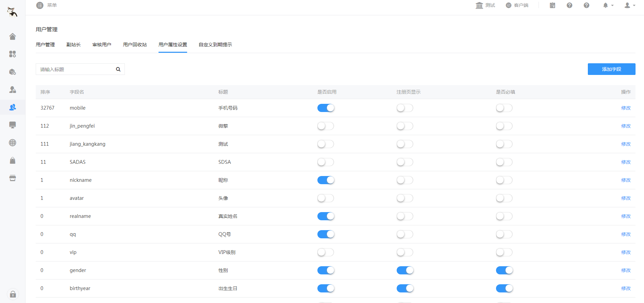Click 修改 for mobile row
644x303 pixels.
[626, 108]
